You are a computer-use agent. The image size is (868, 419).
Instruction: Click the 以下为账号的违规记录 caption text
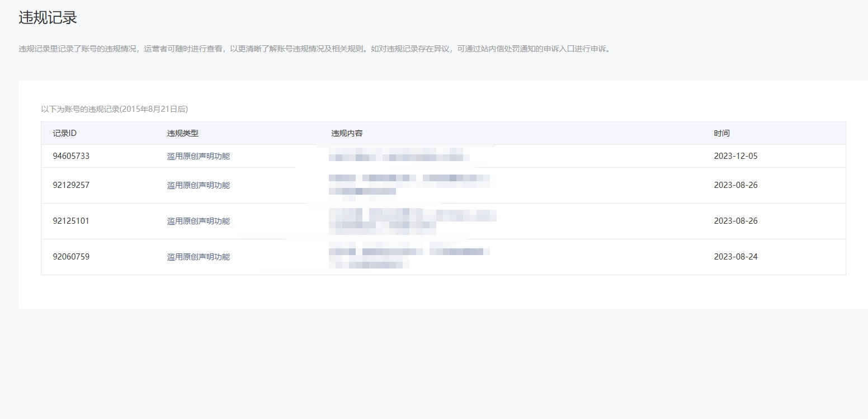[x=114, y=109]
